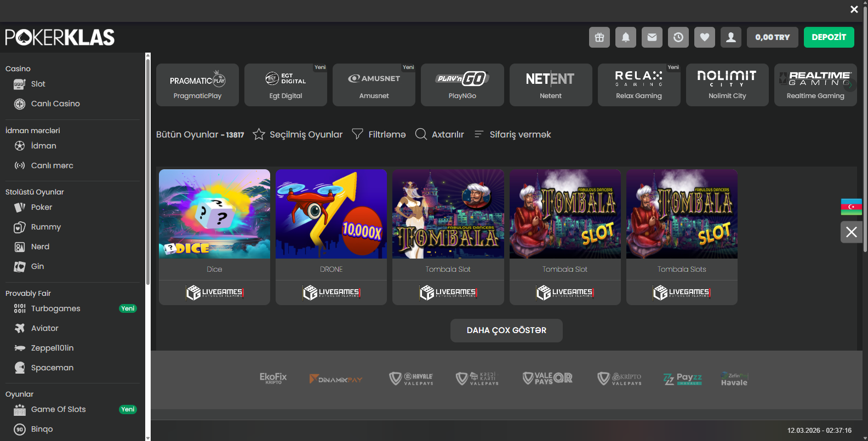This screenshot has height=441, width=868.
Task: Click the Tombala Slots title text
Action: click(x=682, y=269)
